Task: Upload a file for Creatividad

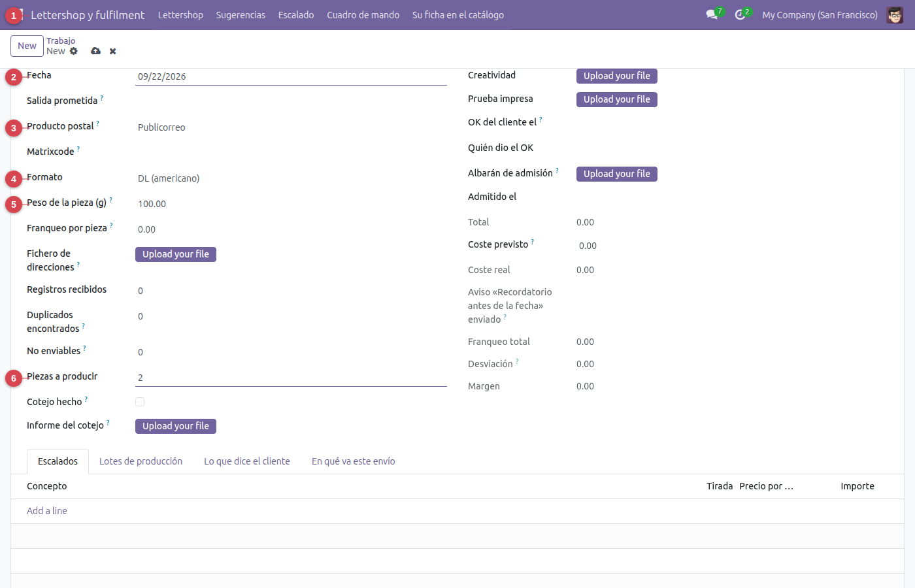Action: [617, 76]
